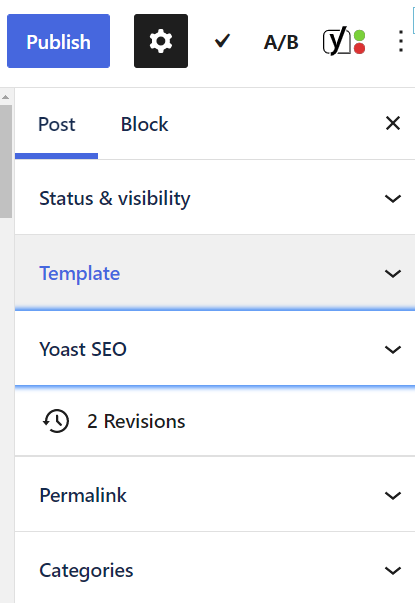
Task: Expand the Permalink section
Action: pyautogui.click(x=215, y=495)
